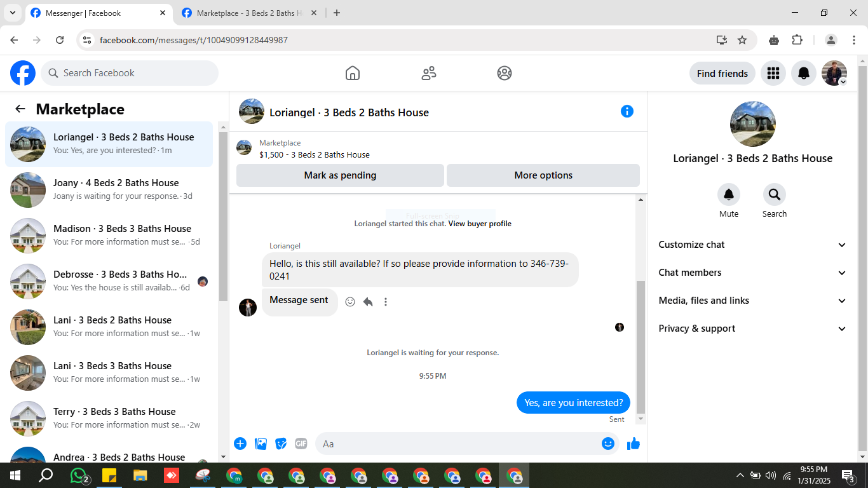
Task: Open File Explorer from the taskbar
Action: (x=140, y=475)
